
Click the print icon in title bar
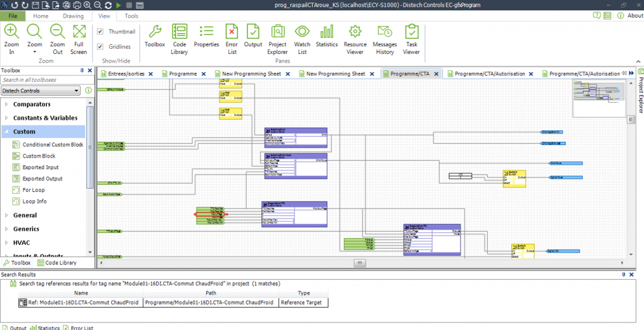point(76,5)
